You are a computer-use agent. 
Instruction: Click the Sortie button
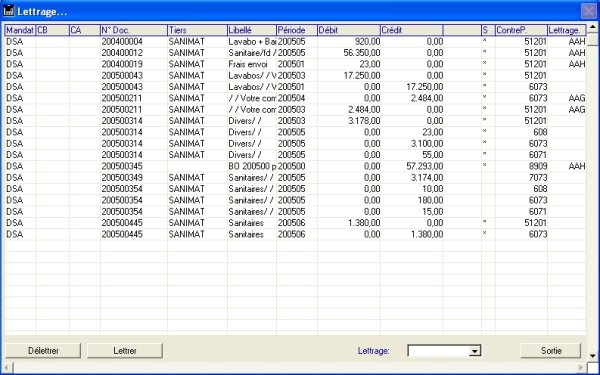[551, 351]
